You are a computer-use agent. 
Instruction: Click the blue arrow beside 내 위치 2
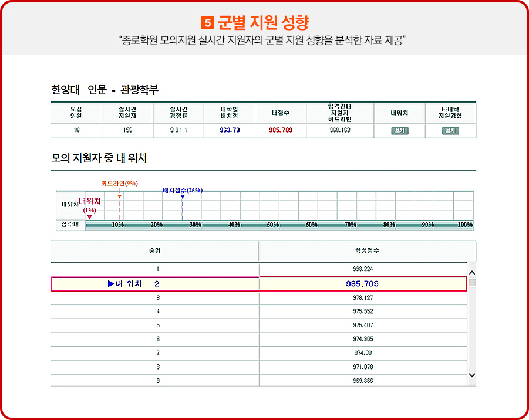pos(111,284)
